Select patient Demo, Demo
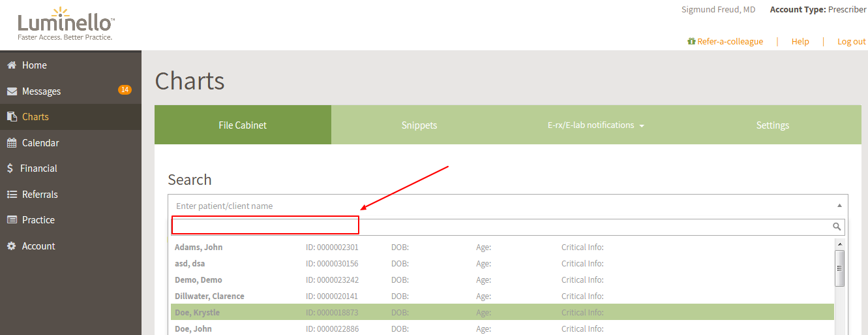 coord(502,279)
